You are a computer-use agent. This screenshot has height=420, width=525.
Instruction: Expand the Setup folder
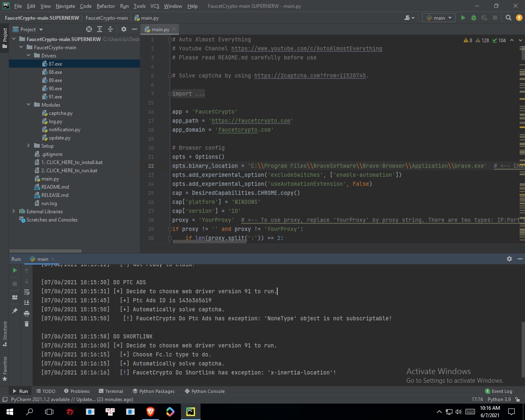pyautogui.click(x=29, y=146)
